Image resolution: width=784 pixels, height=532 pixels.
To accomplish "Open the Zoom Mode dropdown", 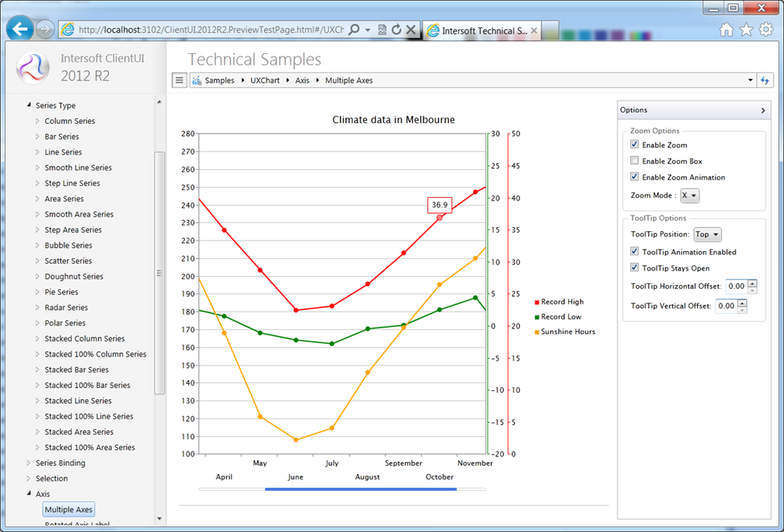I will pyautogui.click(x=690, y=196).
